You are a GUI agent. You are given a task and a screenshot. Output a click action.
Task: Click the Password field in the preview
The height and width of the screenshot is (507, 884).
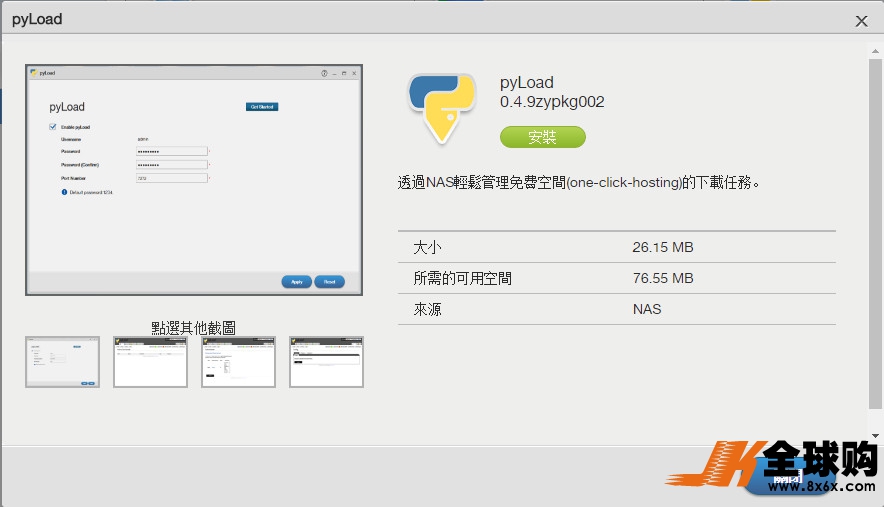pyautogui.click(x=171, y=152)
